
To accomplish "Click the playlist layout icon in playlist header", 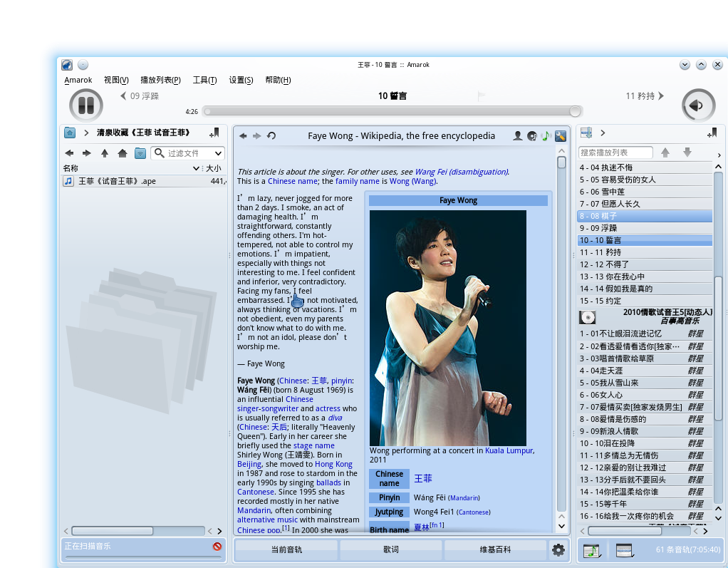I will (x=586, y=133).
